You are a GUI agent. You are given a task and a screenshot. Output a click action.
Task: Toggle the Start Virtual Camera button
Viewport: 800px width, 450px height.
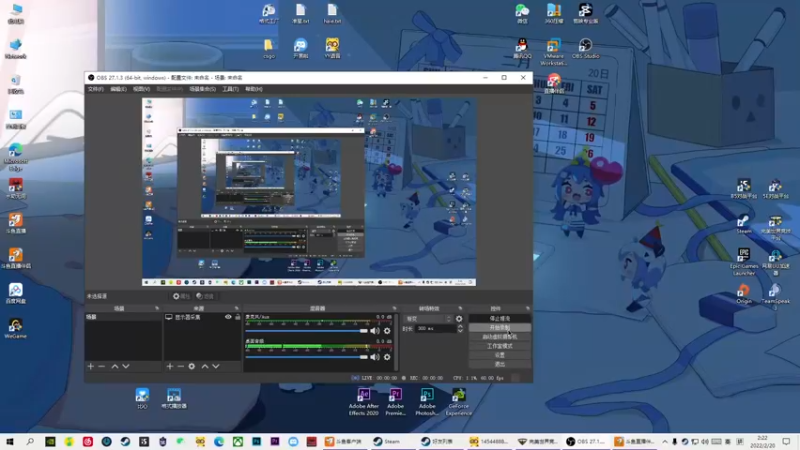tap(499, 337)
